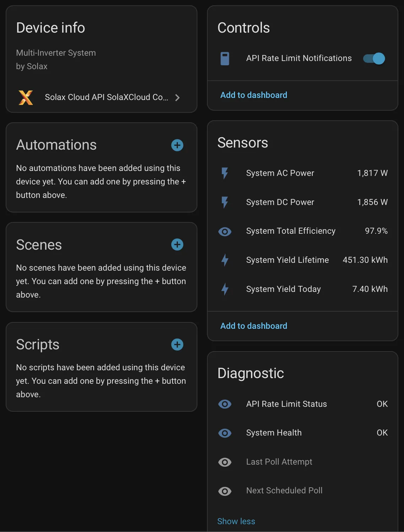Click the API Rate Limit Status eye icon

click(225, 404)
